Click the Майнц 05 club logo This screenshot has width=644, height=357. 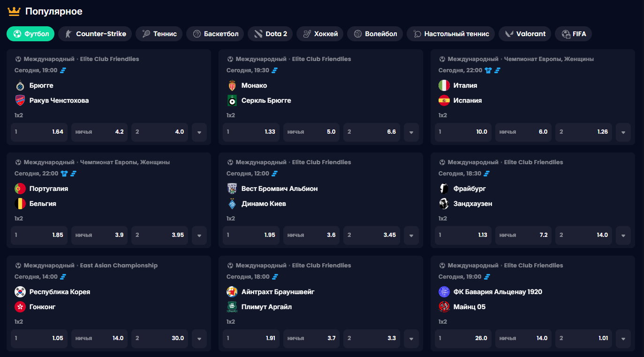[x=444, y=307]
